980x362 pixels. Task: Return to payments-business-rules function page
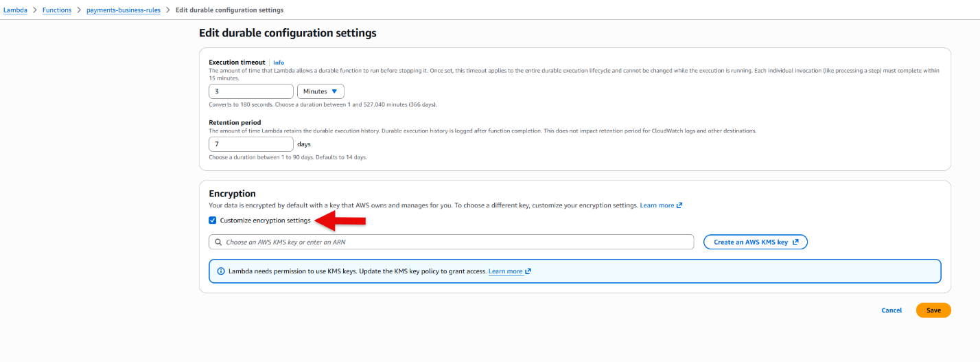(x=124, y=10)
